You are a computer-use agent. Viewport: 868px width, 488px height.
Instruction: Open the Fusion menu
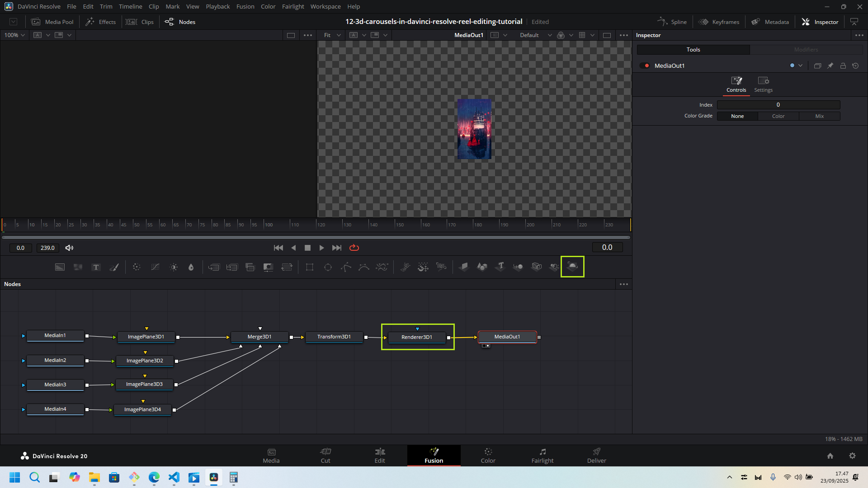click(x=245, y=7)
